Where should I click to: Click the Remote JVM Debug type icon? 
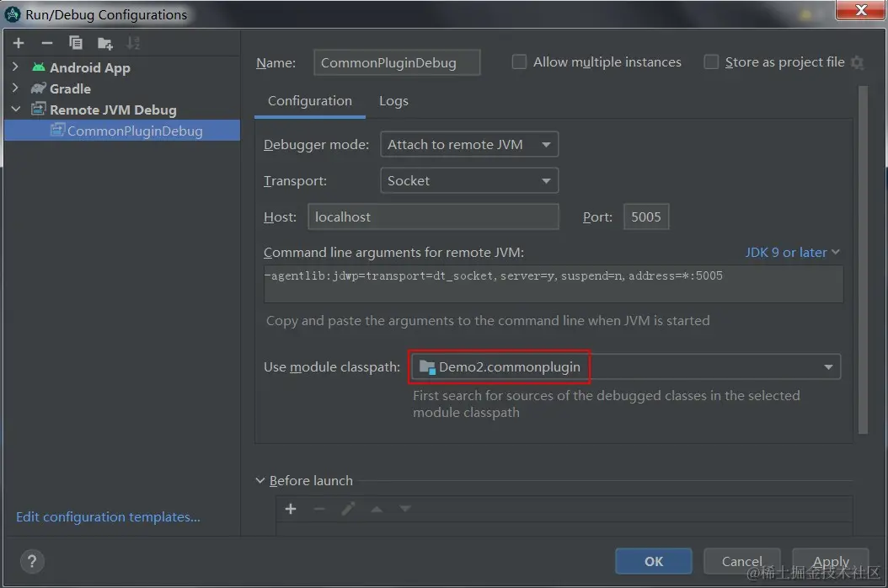[38, 109]
